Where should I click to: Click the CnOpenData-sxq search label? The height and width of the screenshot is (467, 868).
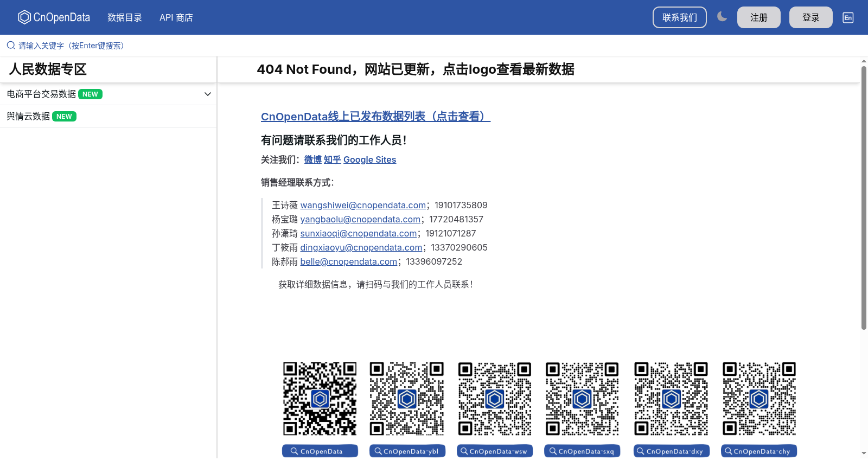pyautogui.click(x=582, y=451)
